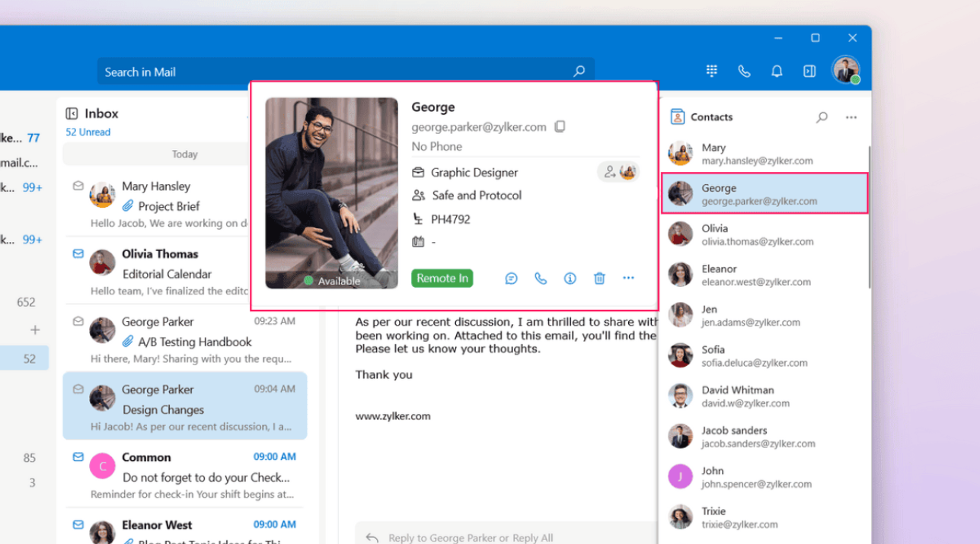Delete George contact with trash icon
980x544 pixels.
599,278
